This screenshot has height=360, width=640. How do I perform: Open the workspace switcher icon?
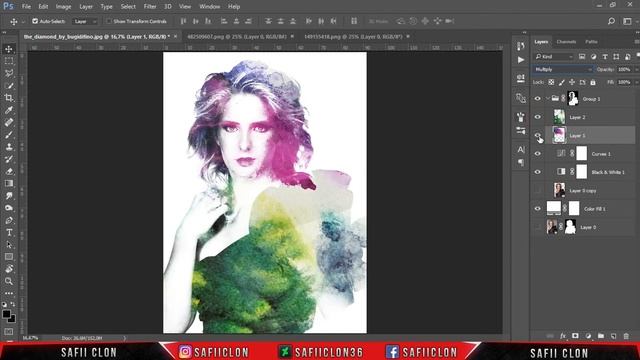tap(627, 21)
